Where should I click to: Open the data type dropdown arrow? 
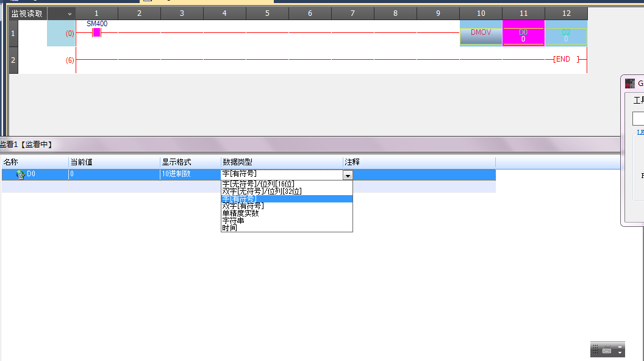(x=348, y=175)
